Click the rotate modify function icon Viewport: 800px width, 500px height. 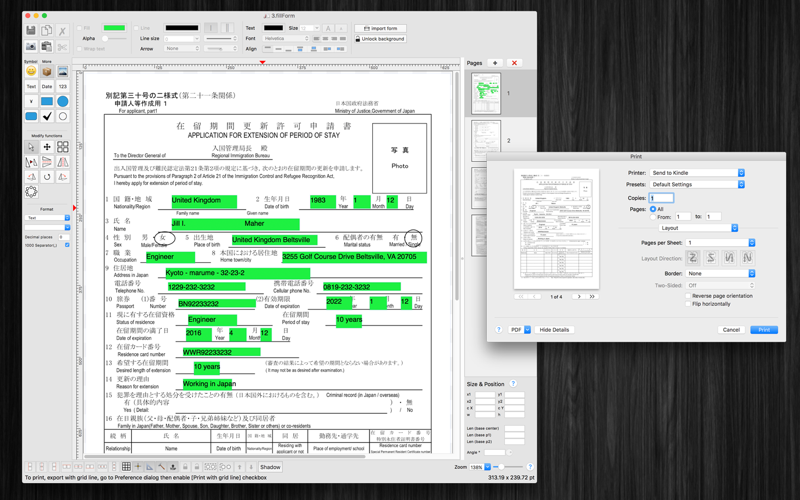pos(47,177)
